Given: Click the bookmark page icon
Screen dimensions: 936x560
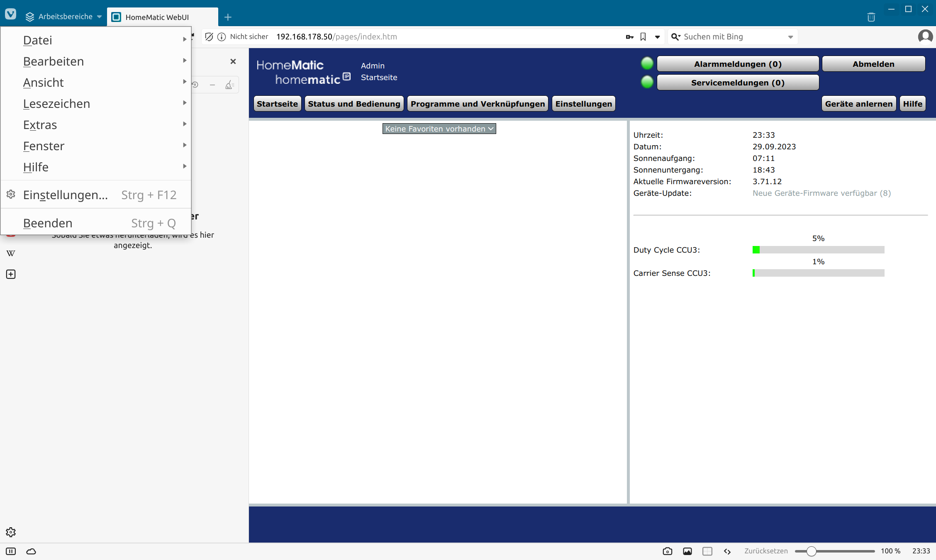Looking at the screenshot, I should 643,37.
